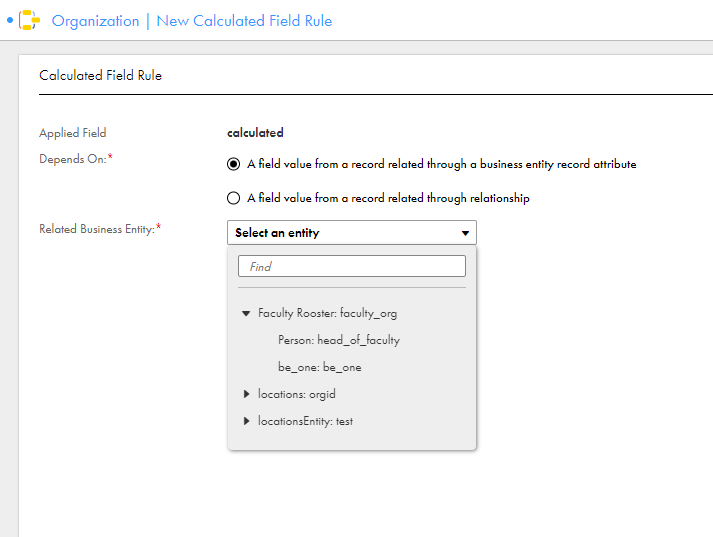Click the calculated applied field value
This screenshot has width=713, height=537.
pyautogui.click(x=255, y=133)
